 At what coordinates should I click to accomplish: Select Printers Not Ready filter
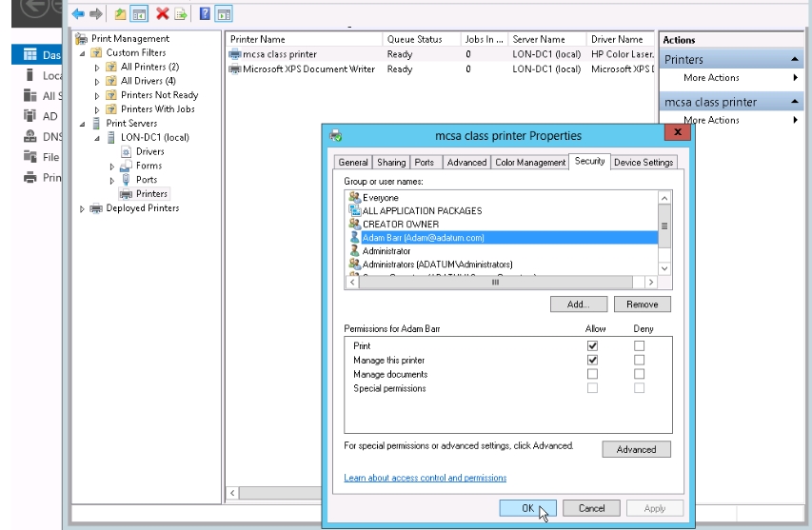click(x=160, y=95)
